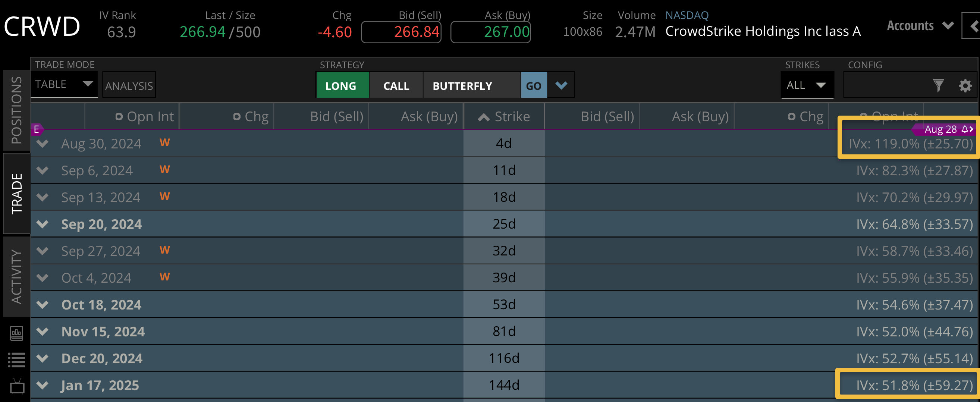
Task: Switch to the ACTIVITY tab
Action: [x=16, y=276]
